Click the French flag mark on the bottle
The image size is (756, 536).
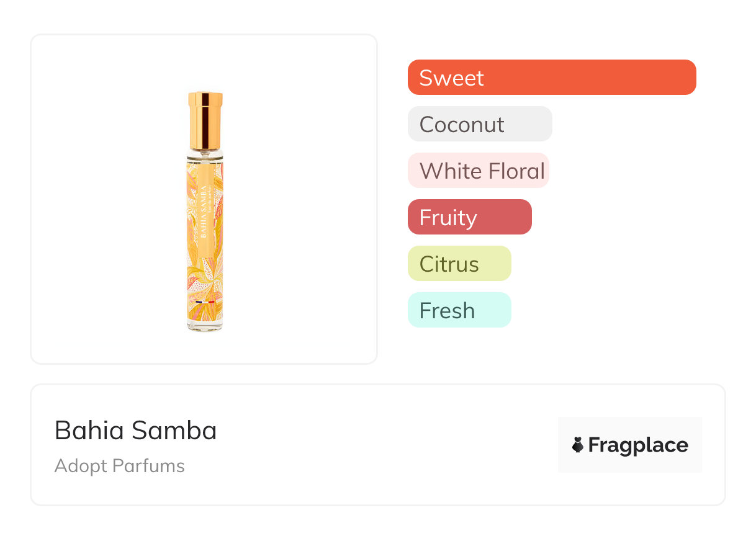(x=205, y=302)
